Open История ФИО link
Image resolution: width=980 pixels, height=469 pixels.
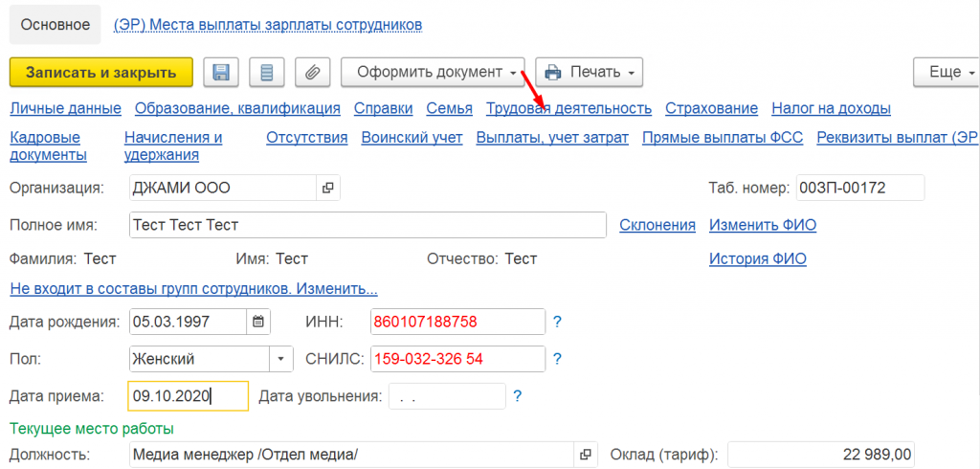[758, 258]
